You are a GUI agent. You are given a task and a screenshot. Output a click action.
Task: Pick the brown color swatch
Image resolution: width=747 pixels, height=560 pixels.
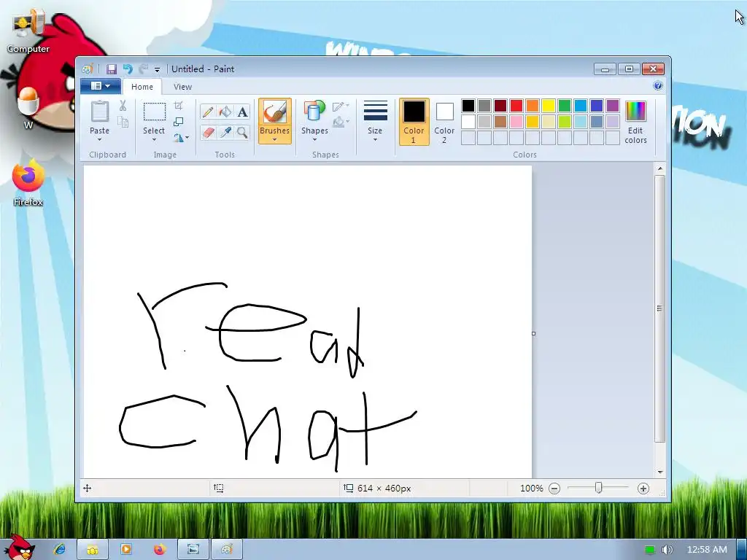(500, 122)
